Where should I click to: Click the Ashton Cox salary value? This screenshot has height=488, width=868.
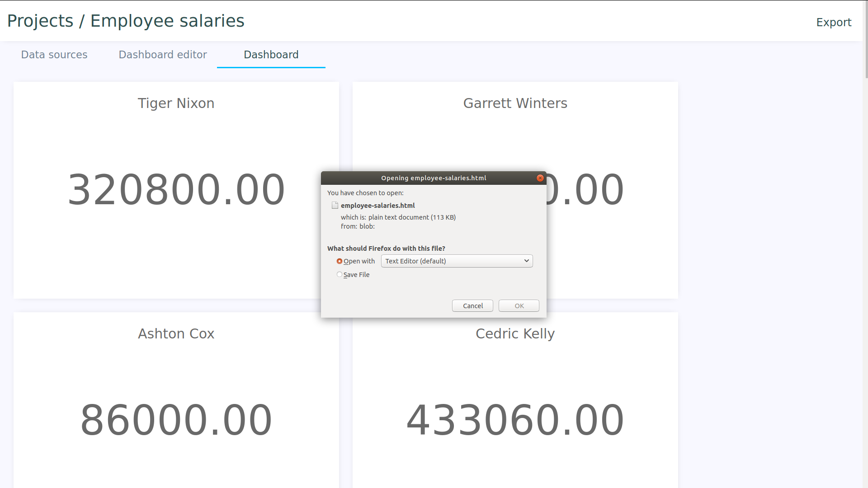176,420
